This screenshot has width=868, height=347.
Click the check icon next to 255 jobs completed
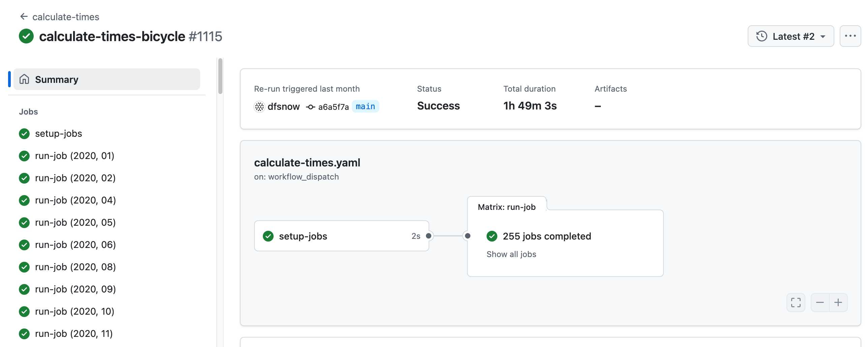point(492,236)
